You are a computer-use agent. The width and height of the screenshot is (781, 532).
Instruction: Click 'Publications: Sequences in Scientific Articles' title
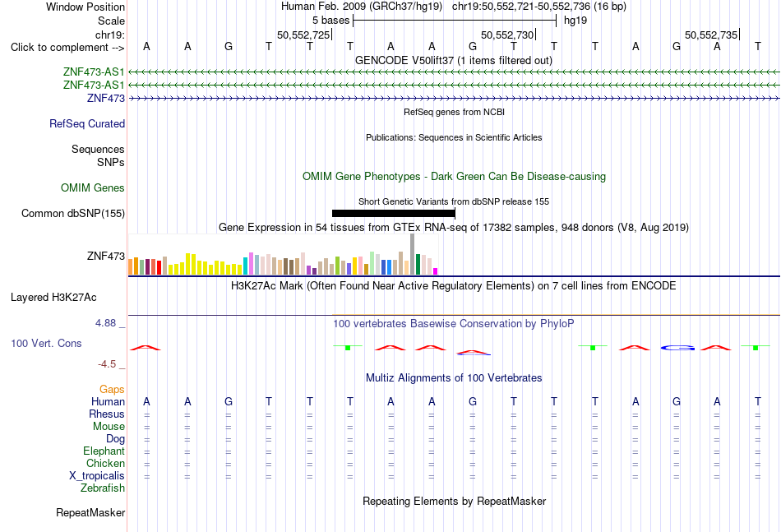[454, 137]
